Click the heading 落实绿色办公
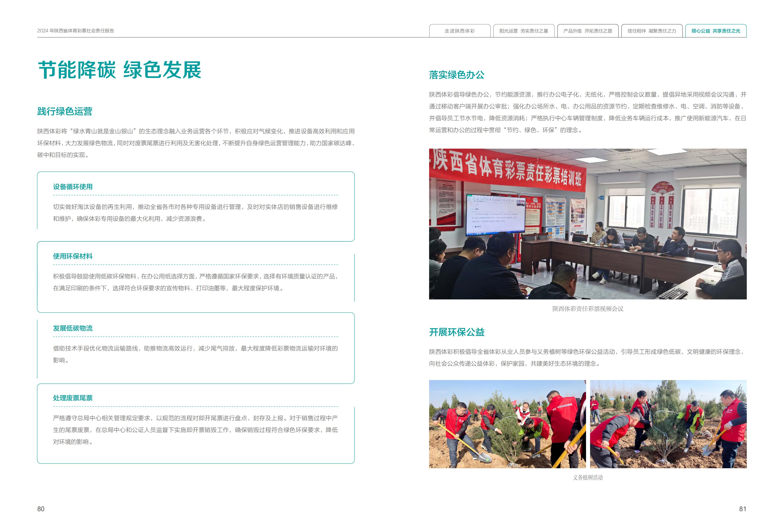 point(457,75)
